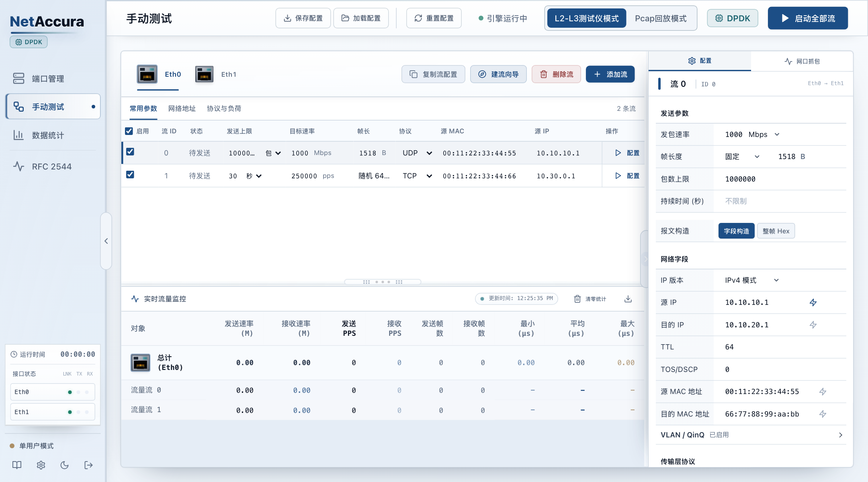Open the 固定 frame length type dropdown
Screen dimensions: 868x482
[743, 157]
